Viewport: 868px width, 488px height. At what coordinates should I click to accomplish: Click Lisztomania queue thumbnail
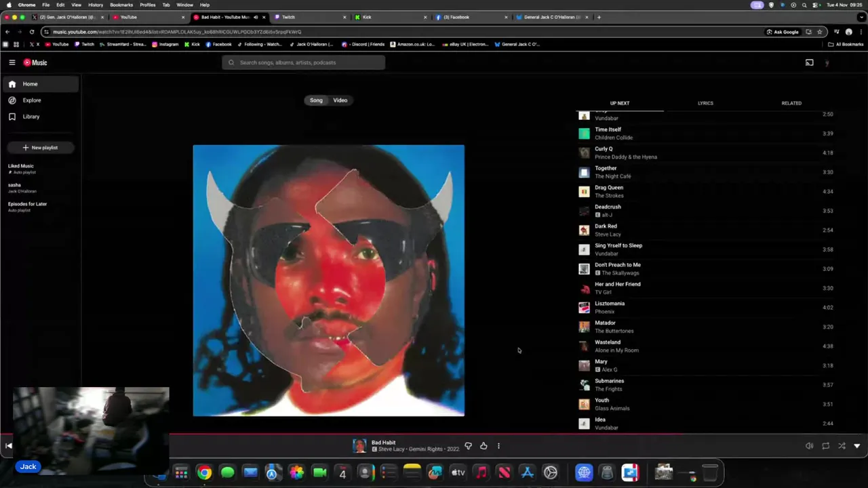click(584, 308)
